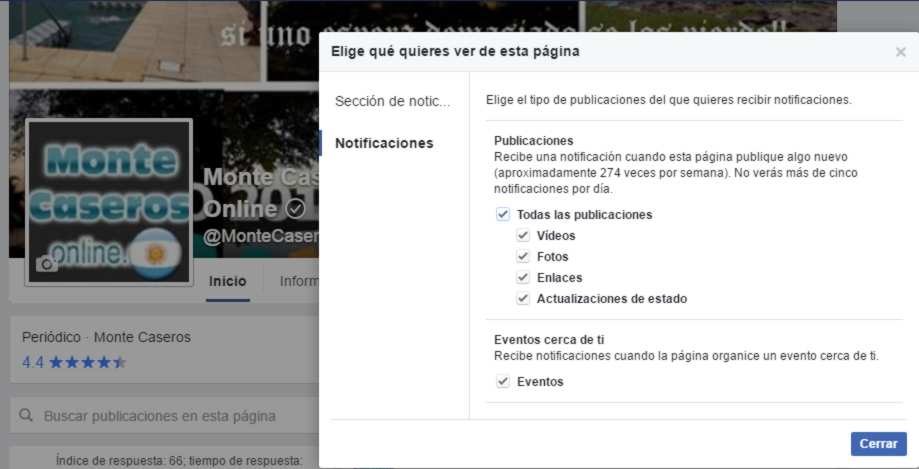Screen dimensions: 919x469
Task: Click the search magnifier icon
Action: pos(26,416)
